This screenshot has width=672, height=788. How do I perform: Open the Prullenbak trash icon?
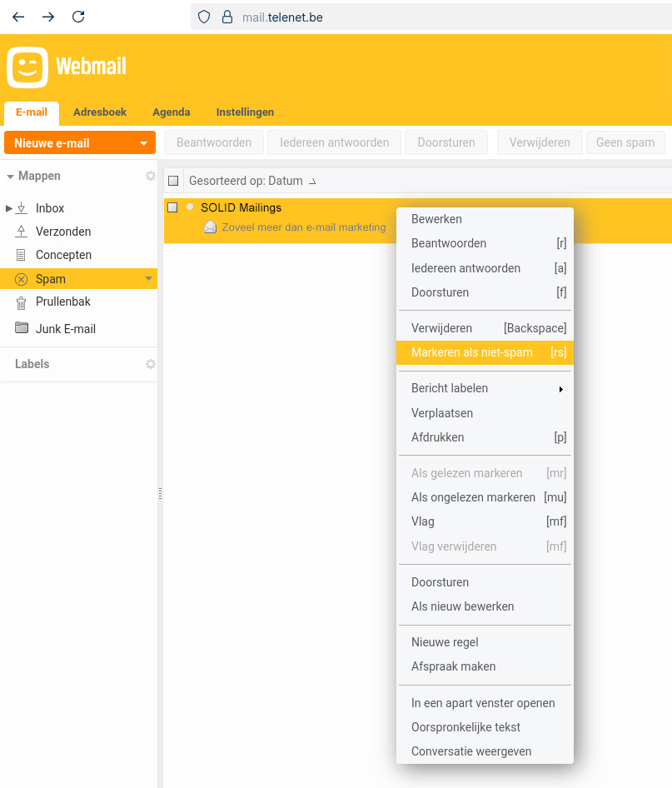[x=22, y=302]
